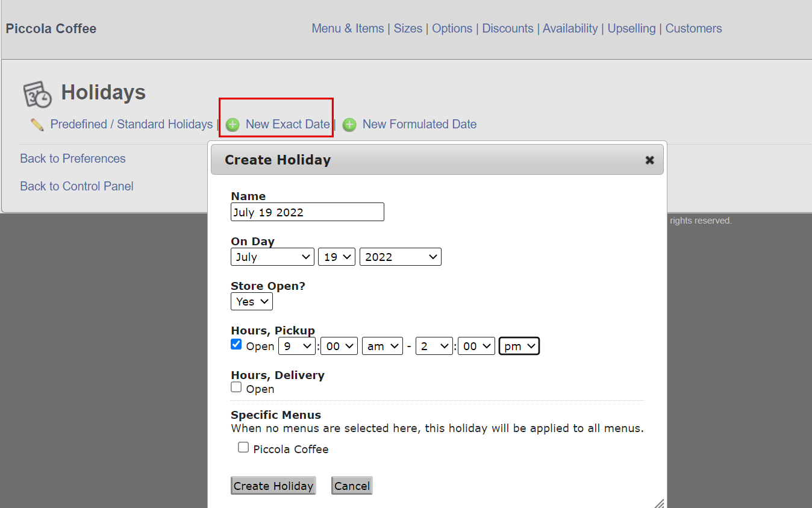Close the Create Holiday dialog
Viewport: 812px width, 508px height.
pyautogui.click(x=649, y=160)
